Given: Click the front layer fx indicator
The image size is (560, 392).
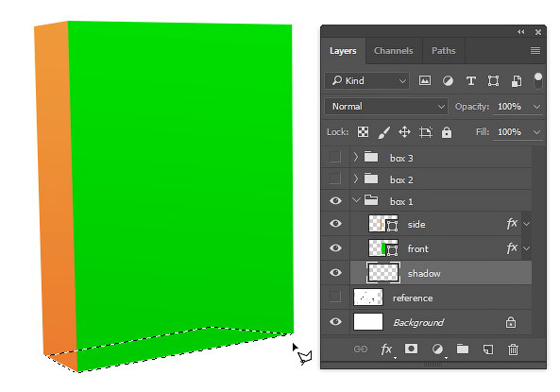Looking at the screenshot, I should point(512,248).
